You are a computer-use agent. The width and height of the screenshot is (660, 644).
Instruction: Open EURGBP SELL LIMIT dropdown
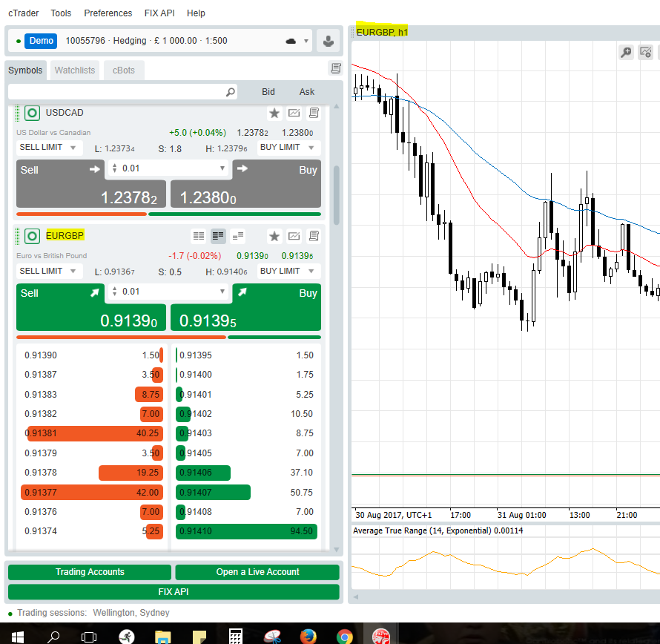point(49,272)
